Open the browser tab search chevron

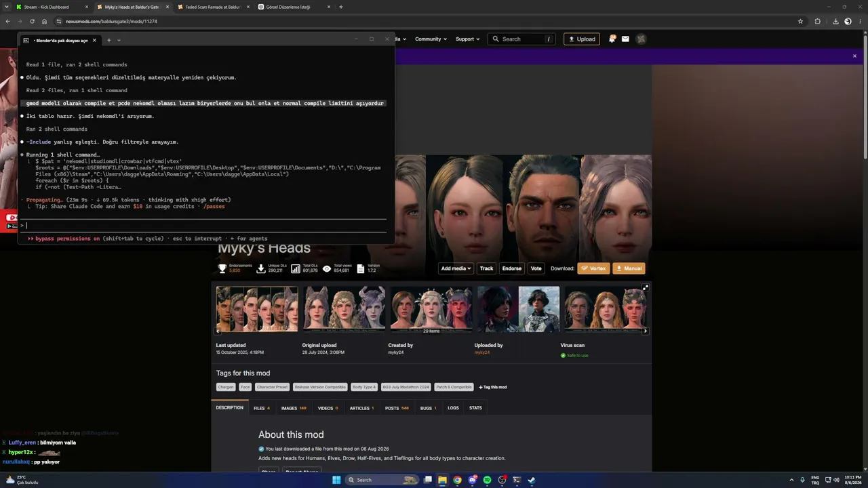(x=6, y=7)
